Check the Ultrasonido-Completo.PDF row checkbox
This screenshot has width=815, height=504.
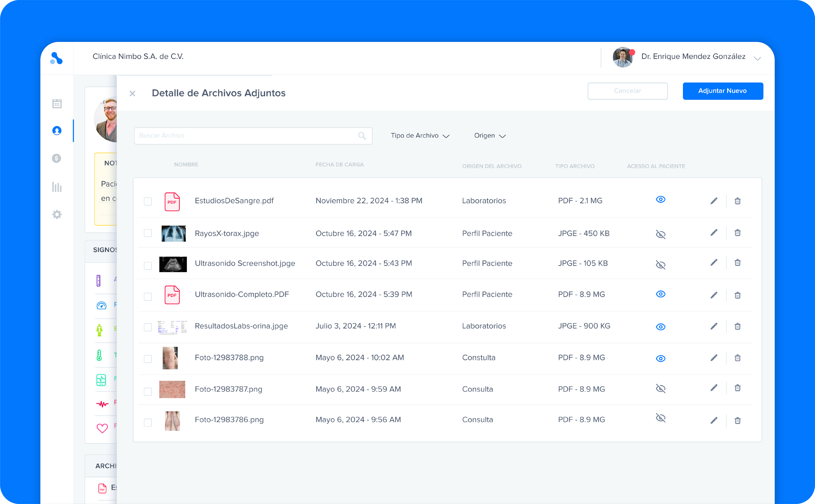click(x=148, y=296)
